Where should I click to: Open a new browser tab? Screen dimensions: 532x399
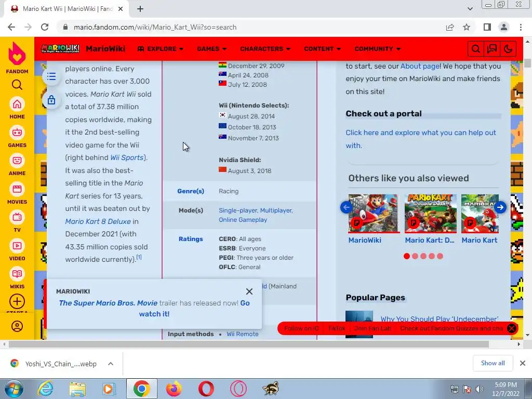pos(140,9)
